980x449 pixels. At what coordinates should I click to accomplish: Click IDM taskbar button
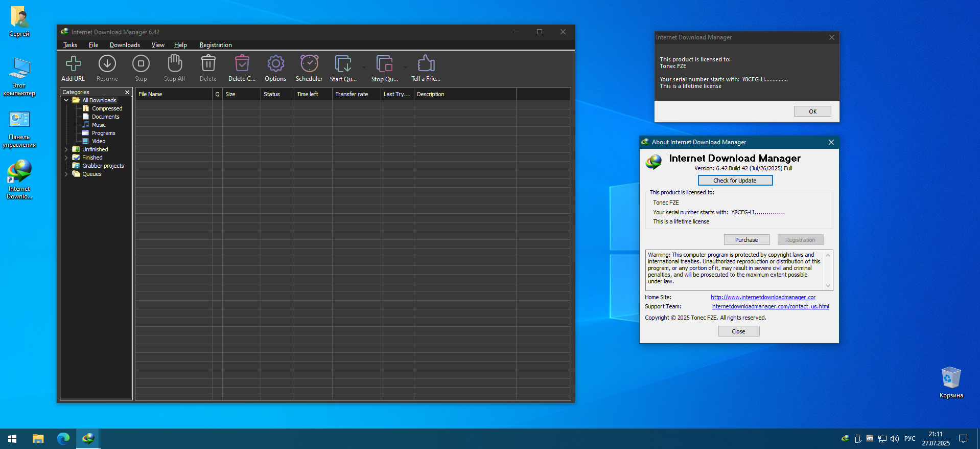coord(88,439)
